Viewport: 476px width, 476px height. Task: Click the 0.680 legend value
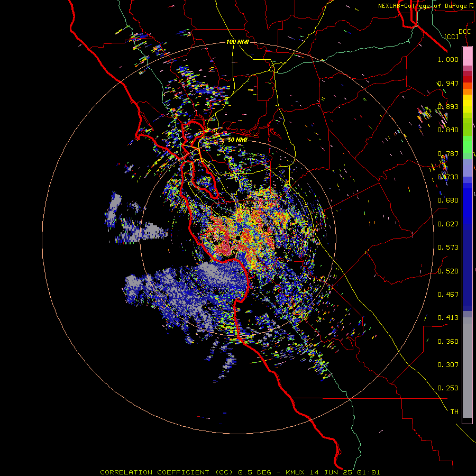pos(448,200)
